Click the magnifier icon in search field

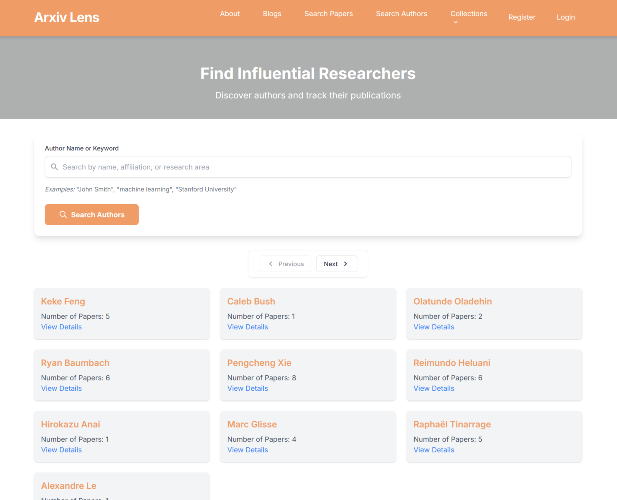(x=54, y=167)
